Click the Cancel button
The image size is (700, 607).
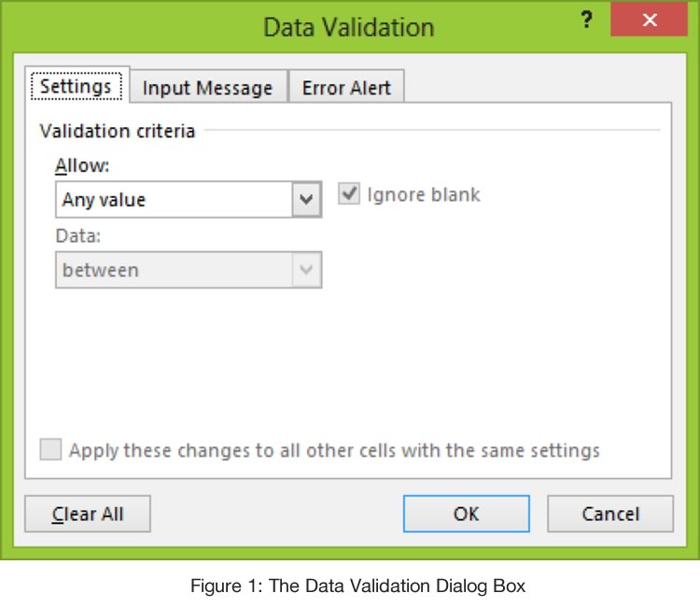pos(610,514)
